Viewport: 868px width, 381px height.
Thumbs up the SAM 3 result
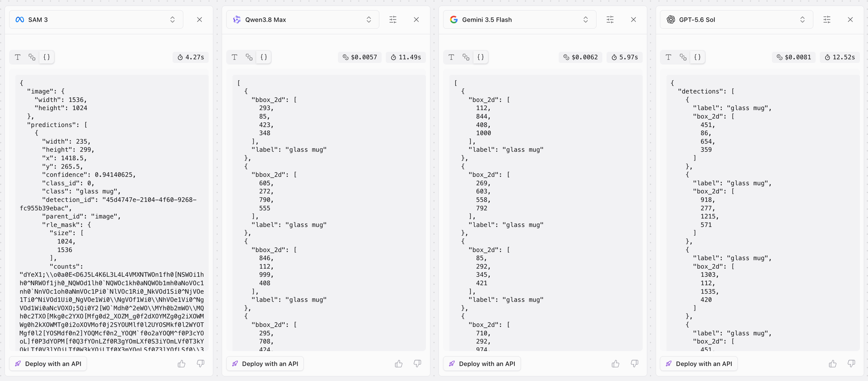click(x=181, y=364)
